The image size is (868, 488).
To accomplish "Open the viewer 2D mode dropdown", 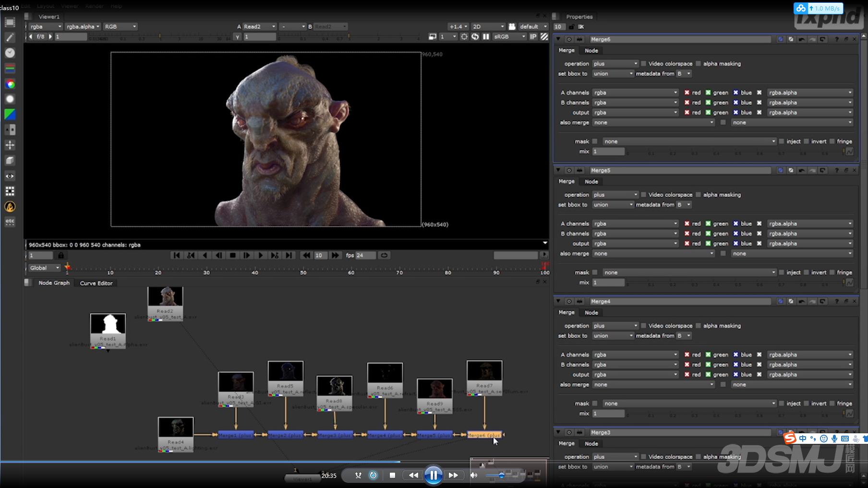I will click(488, 26).
